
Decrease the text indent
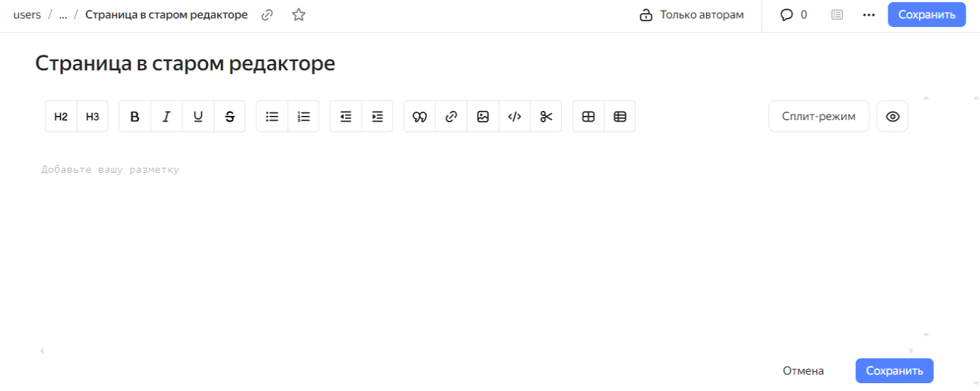pyautogui.click(x=346, y=117)
